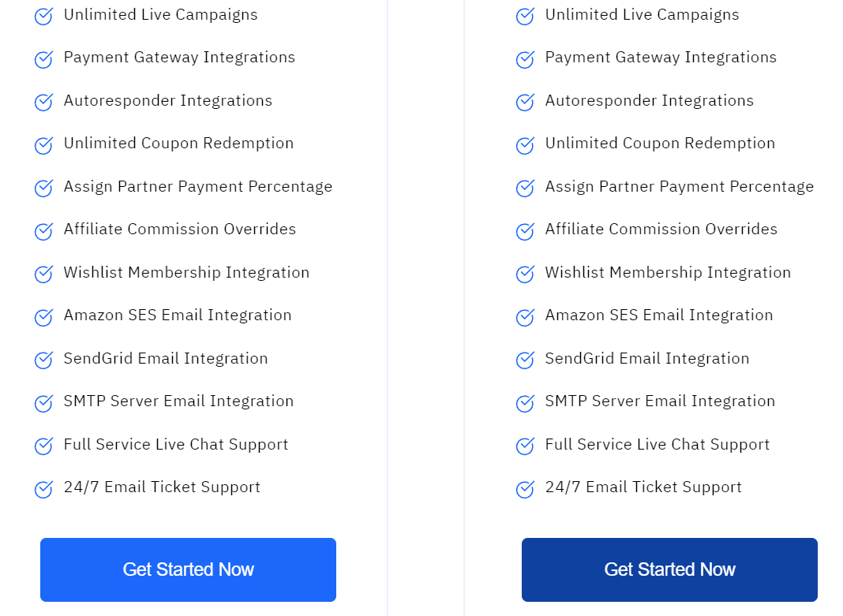
Task: Select left column's Payment Gateway Integrations text
Action: pyautogui.click(x=179, y=58)
